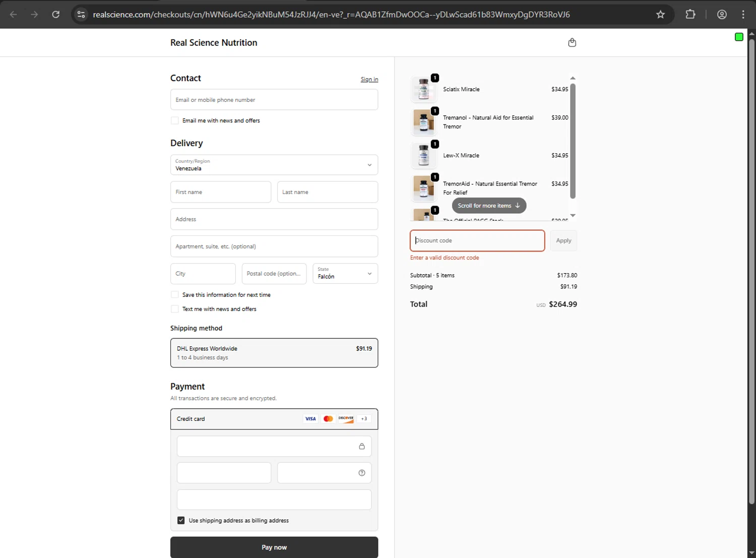Open the Country/Region dropdown showing Venezuela
This screenshot has width=756, height=558.
pyautogui.click(x=274, y=165)
